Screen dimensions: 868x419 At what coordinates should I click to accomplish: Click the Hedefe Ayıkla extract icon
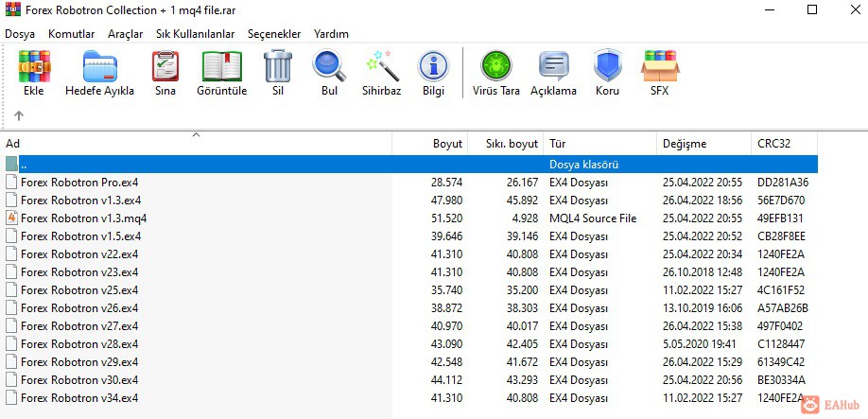coord(99,66)
